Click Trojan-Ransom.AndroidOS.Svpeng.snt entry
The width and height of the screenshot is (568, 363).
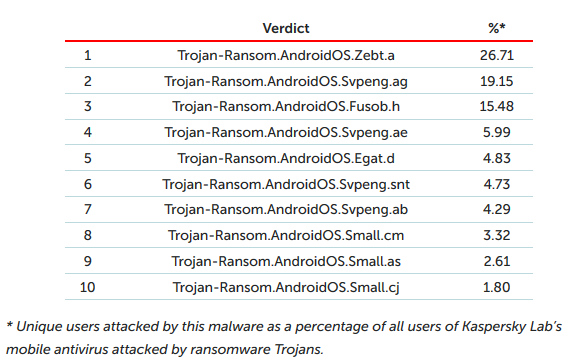pos(286,184)
